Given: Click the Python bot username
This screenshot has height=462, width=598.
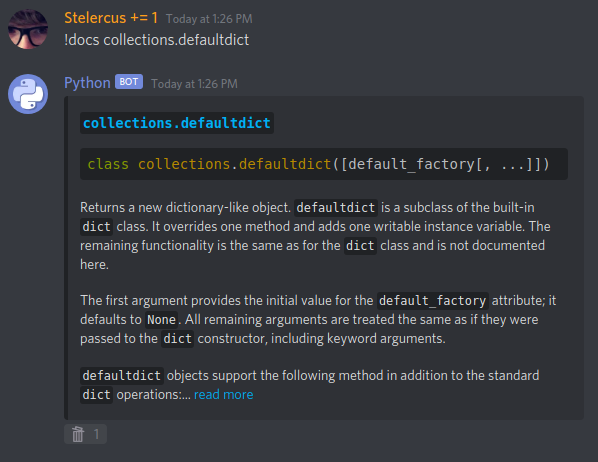Looking at the screenshot, I should pyautogui.click(x=87, y=83).
